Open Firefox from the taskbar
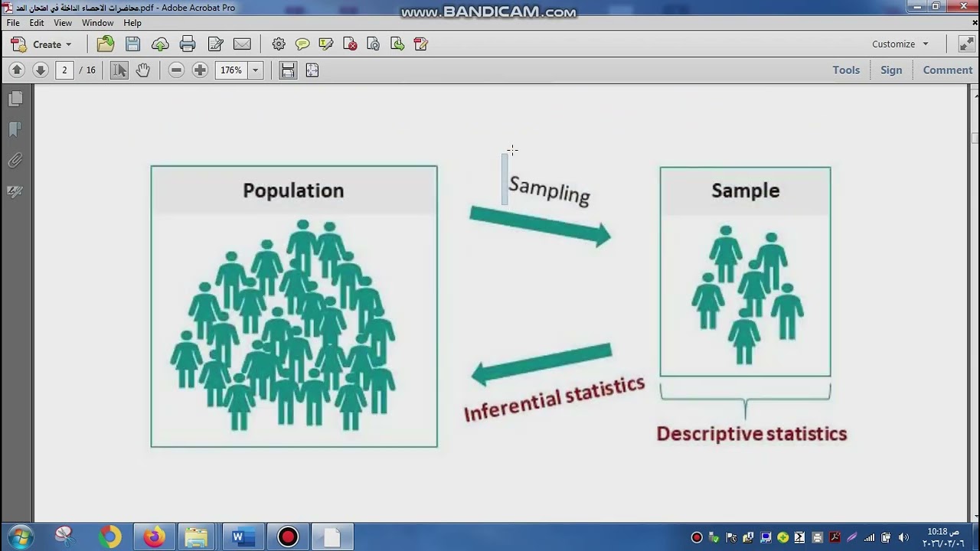This screenshot has height=551, width=980. [x=154, y=537]
